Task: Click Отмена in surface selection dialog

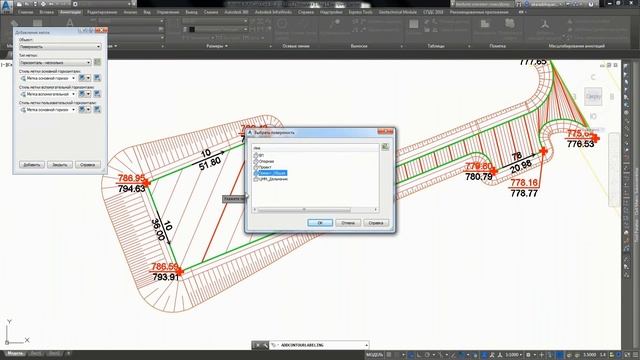Action: click(348, 223)
